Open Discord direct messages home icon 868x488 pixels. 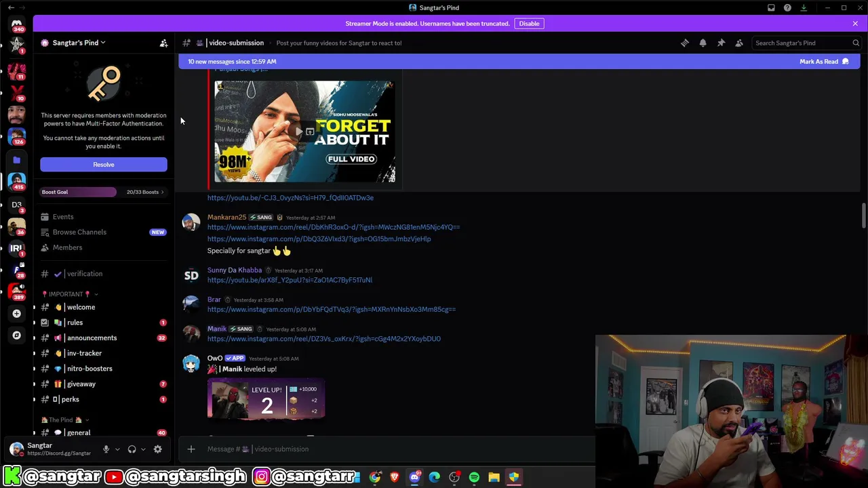(x=16, y=24)
